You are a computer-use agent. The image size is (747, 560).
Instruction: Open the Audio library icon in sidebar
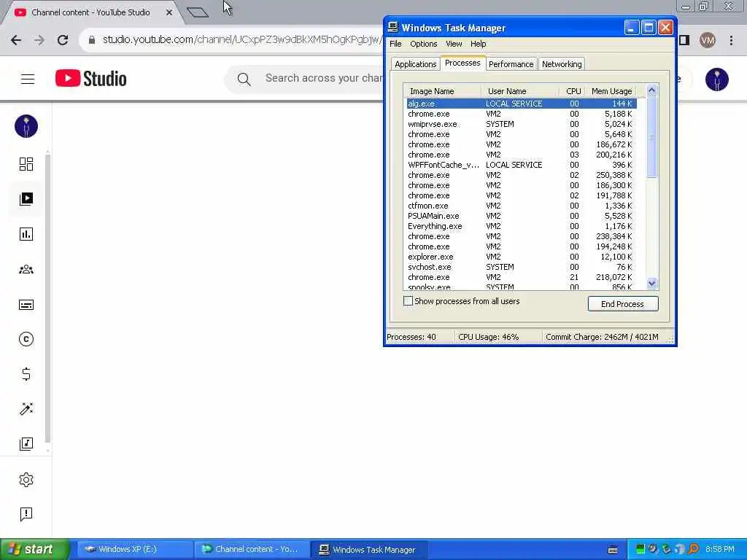click(26, 444)
